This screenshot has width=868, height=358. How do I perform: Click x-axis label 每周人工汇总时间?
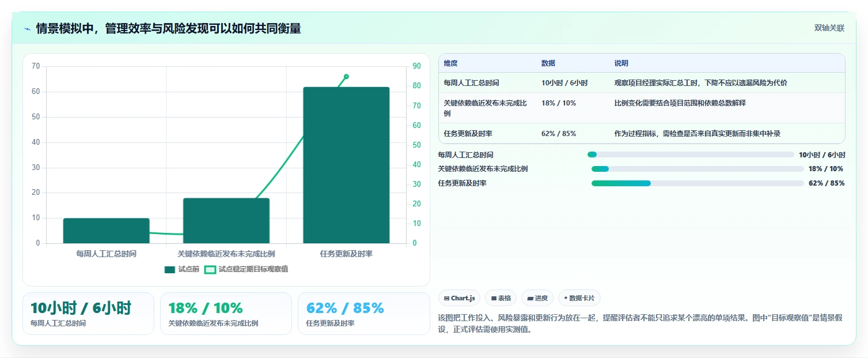(107, 254)
